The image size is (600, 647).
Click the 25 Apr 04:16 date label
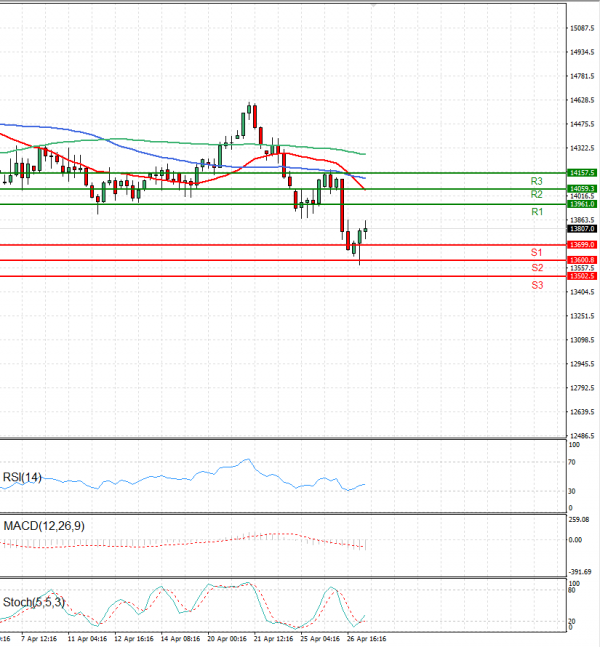pyautogui.click(x=320, y=639)
